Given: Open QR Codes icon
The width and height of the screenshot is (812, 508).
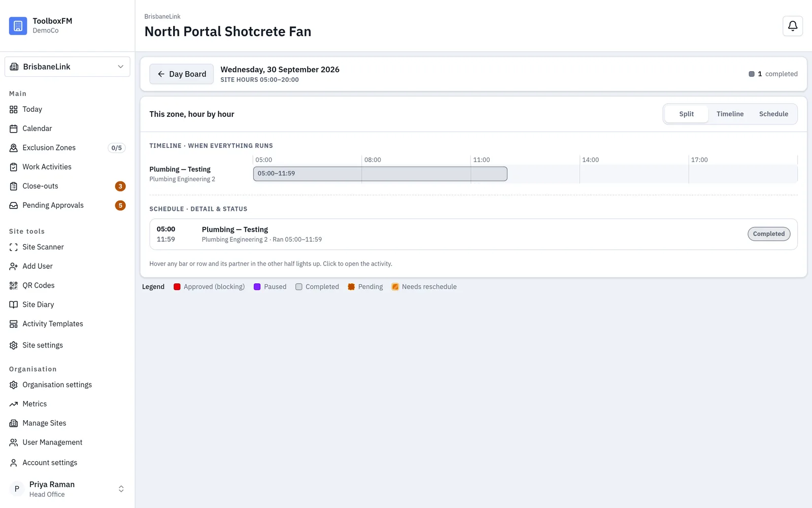Looking at the screenshot, I should coord(14,285).
